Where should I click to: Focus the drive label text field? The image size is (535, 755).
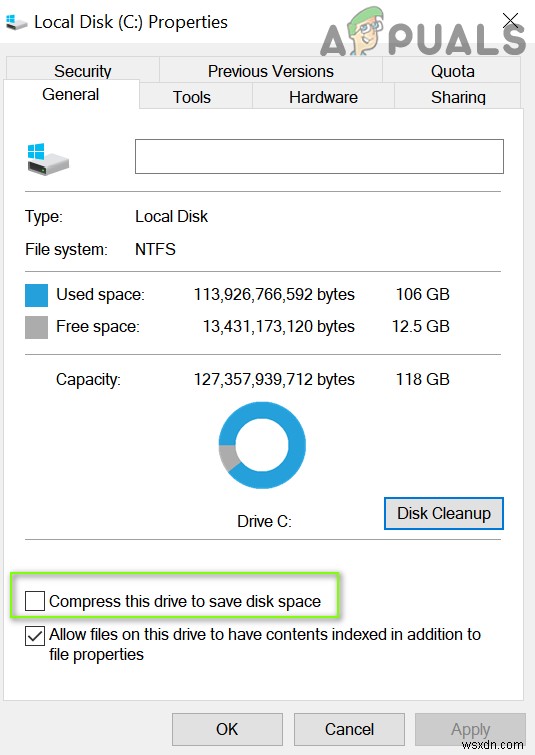tap(319, 156)
